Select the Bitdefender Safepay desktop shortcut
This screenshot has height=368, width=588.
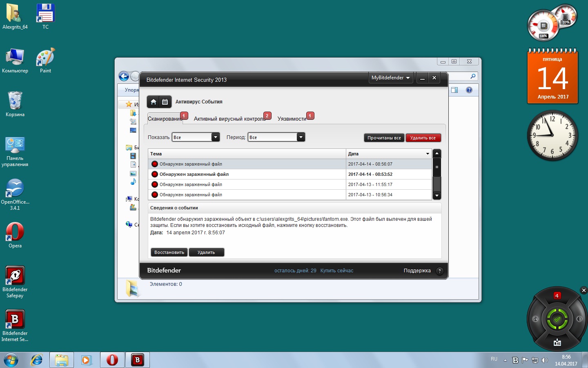(15, 282)
